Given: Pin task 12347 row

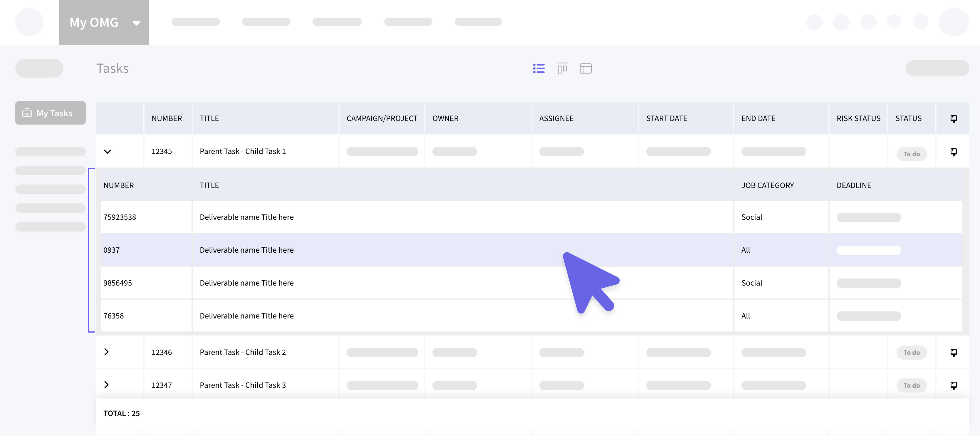Looking at the screenshot, I should click(x=953, y=385).
